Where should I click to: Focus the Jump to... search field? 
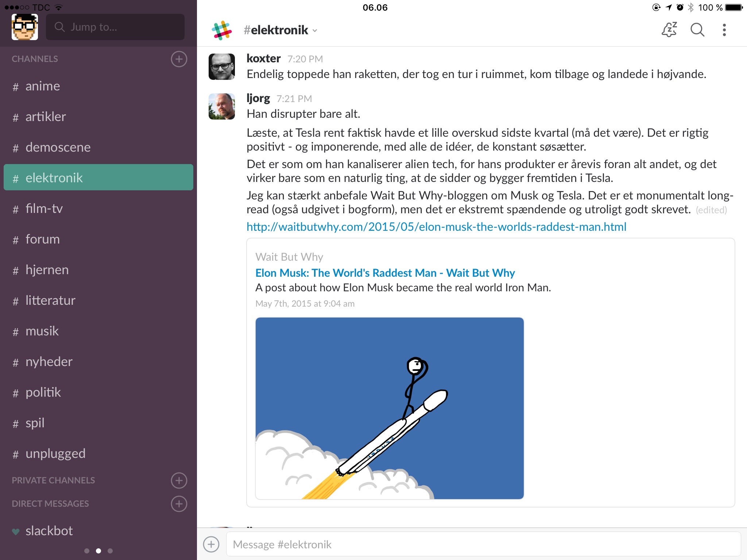115,27
